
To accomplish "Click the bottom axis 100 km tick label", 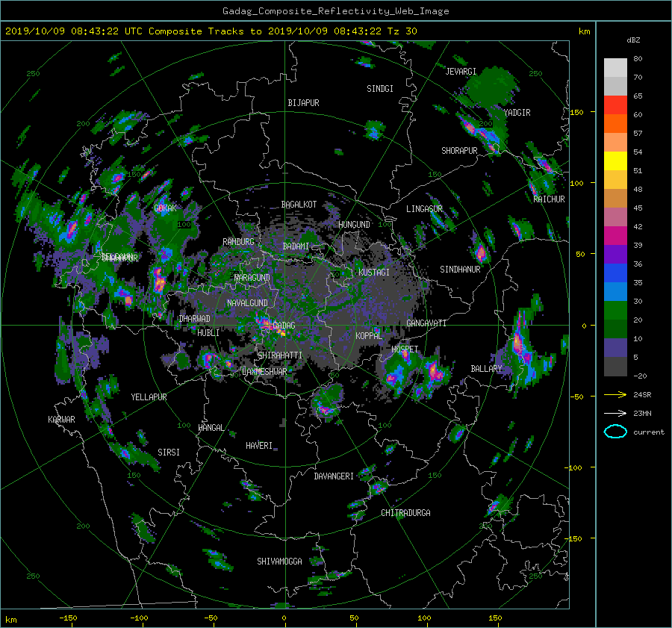I will click(424, 618).
